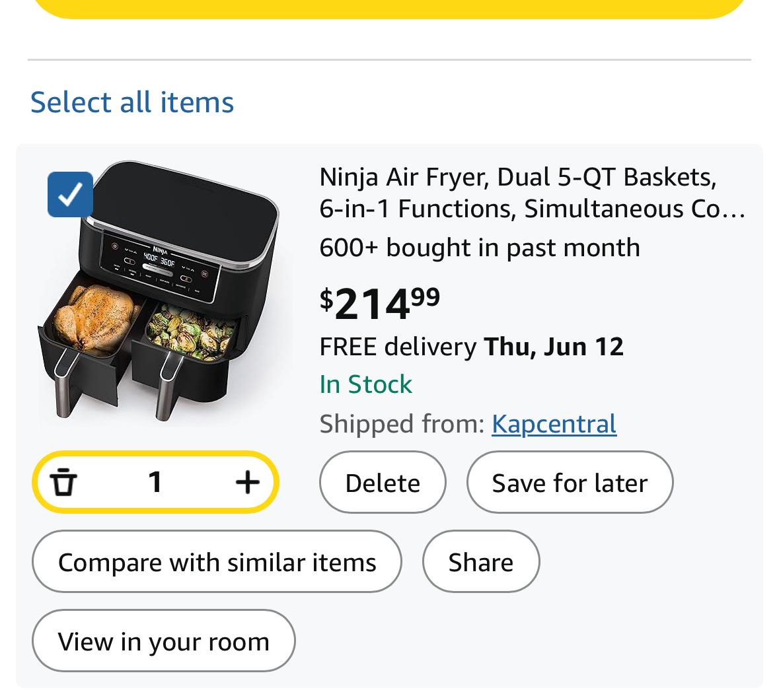The width and height of the screenshot is (779, 700).
Task: Click the '600+ bought in past month' text
Action: (480, 247)
